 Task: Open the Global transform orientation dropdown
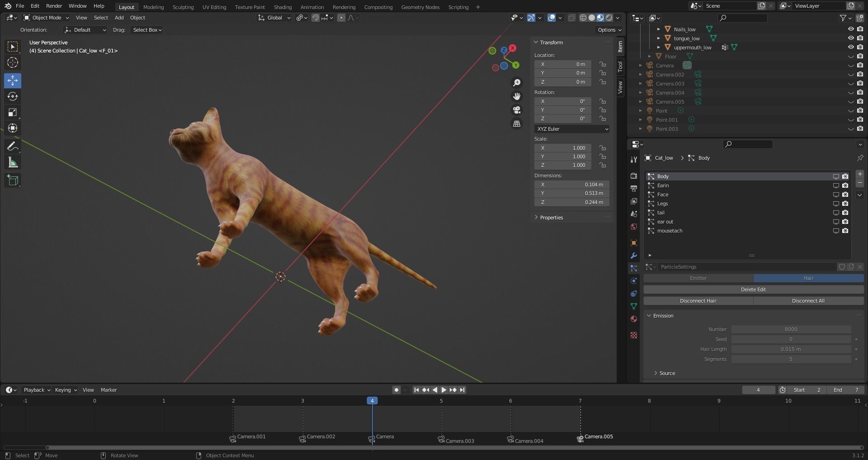tap(274, 18)
